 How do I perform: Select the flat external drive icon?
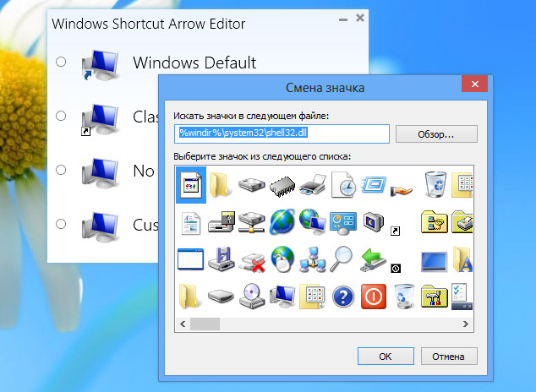pyautogui.click(x=221, y=296)
